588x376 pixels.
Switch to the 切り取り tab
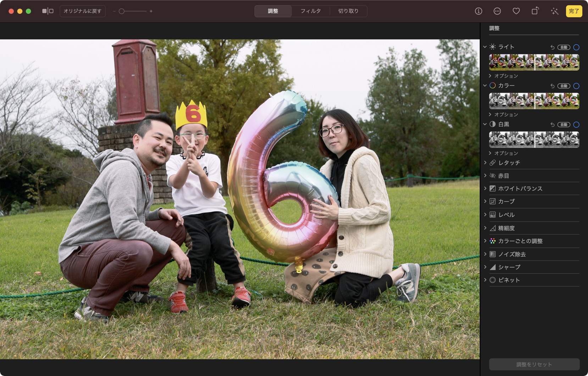coord(348,11)
